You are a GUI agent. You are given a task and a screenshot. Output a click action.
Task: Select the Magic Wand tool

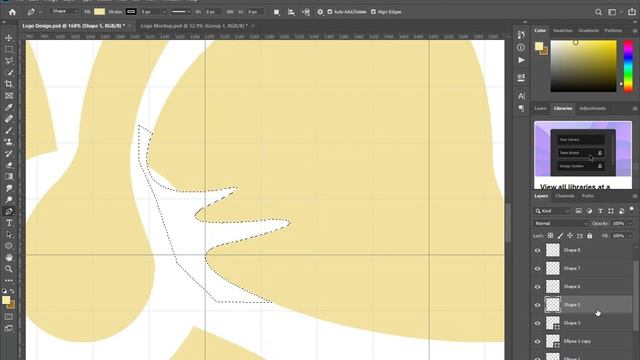coord(9,73)
